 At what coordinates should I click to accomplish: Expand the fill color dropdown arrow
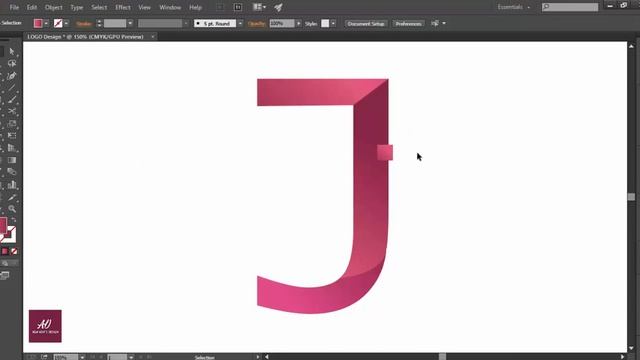[46, 24]
